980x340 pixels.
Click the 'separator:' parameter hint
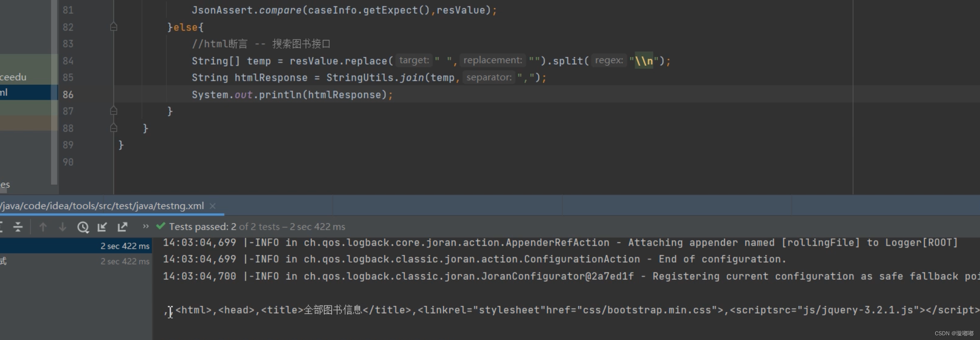click(489, 77)
